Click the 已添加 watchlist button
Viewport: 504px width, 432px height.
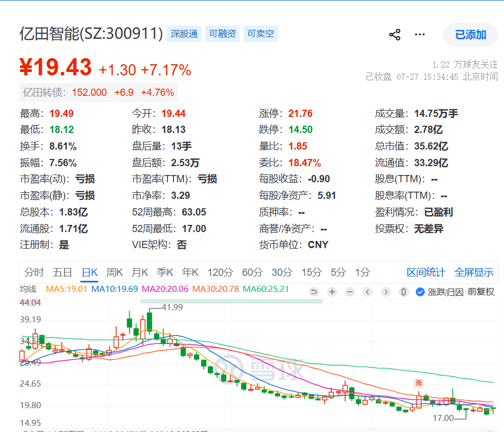[x=471, y=34]
